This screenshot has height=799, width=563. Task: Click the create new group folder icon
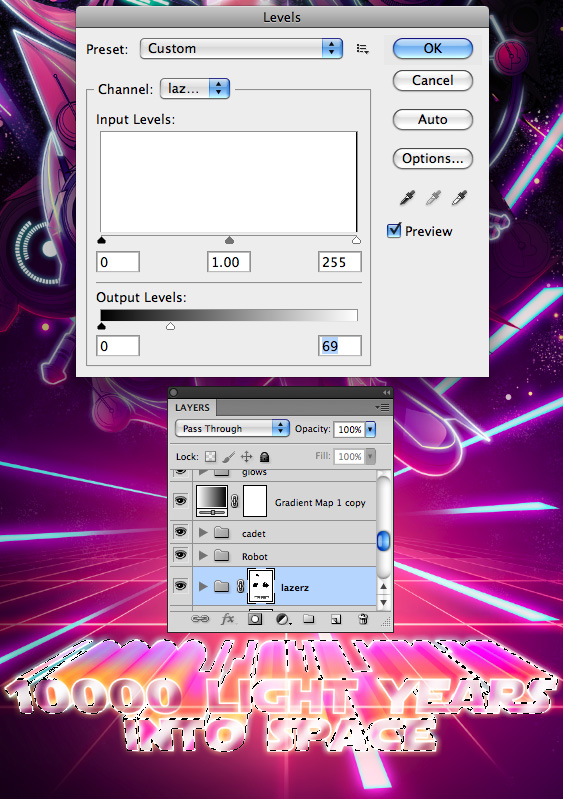pos(309,619)
